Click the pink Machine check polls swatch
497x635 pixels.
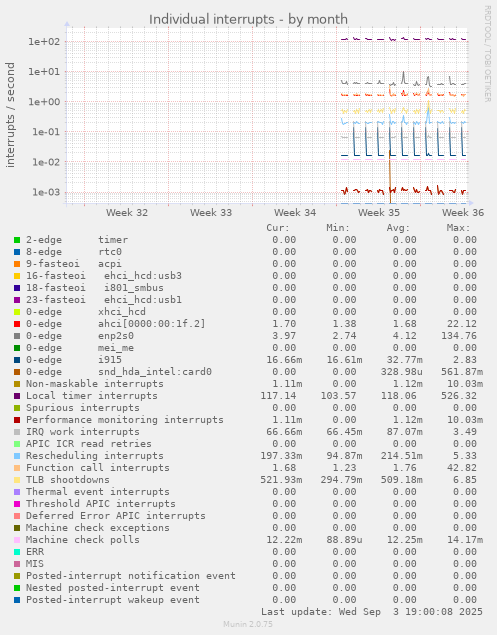tap(17, 540)
